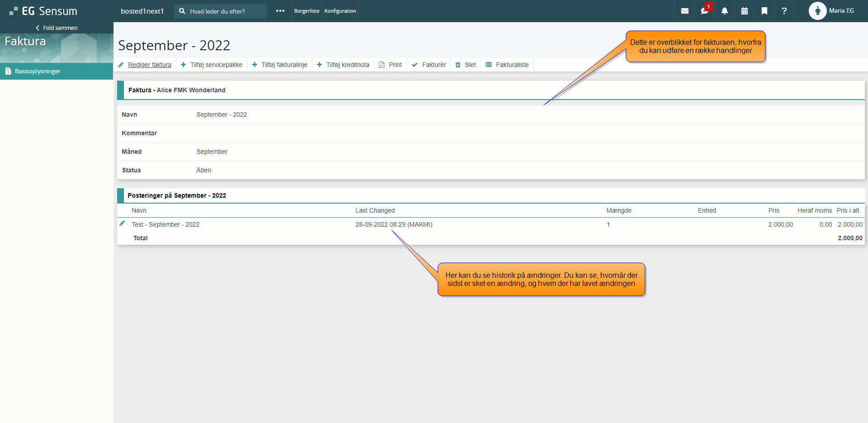
Task: Click the Måned value September
Action: click(212, 152)
